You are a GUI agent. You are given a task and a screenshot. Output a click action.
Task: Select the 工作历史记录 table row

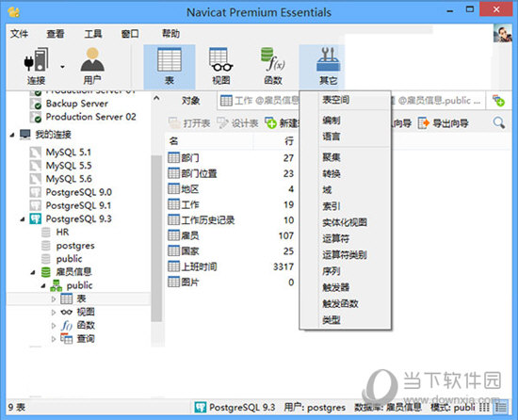232,220
